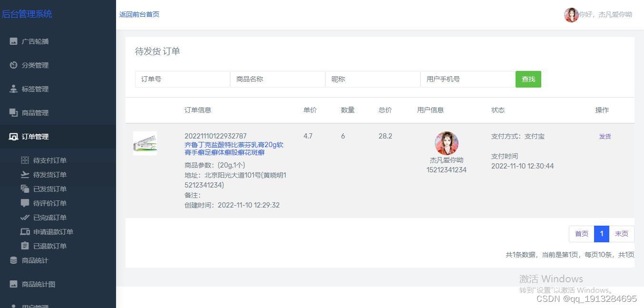This screenshot has width=644, height=308.
Task: Click payment time 2022-11-10 12:30:44
Action: [523, 166]
